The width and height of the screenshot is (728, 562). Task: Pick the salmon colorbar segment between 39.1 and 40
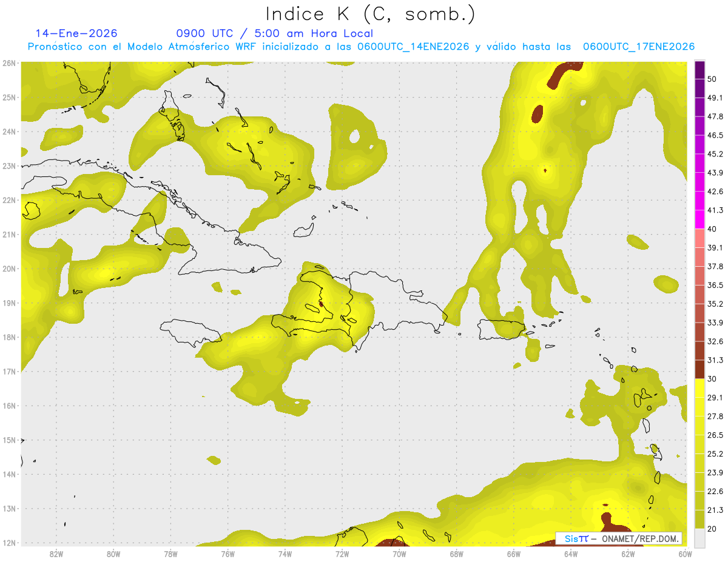point(699,238)
